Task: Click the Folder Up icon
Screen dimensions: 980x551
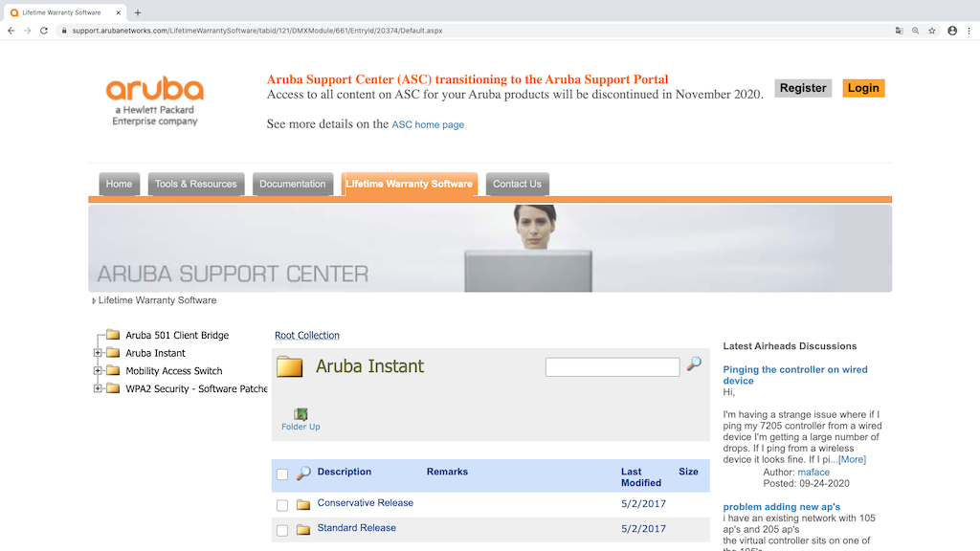Action: (x=301, y=414)
